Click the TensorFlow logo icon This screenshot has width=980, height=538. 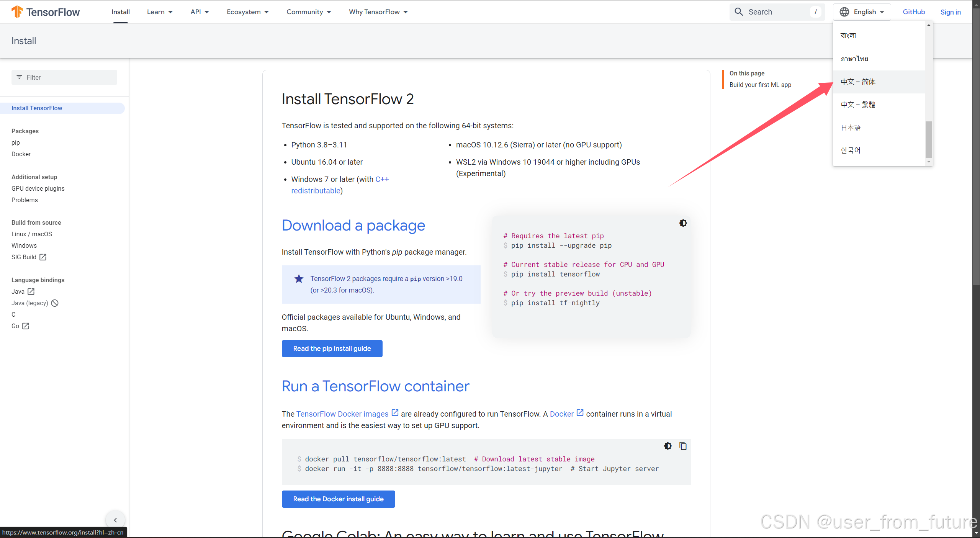pyautogui.click(x=17, y=12)
